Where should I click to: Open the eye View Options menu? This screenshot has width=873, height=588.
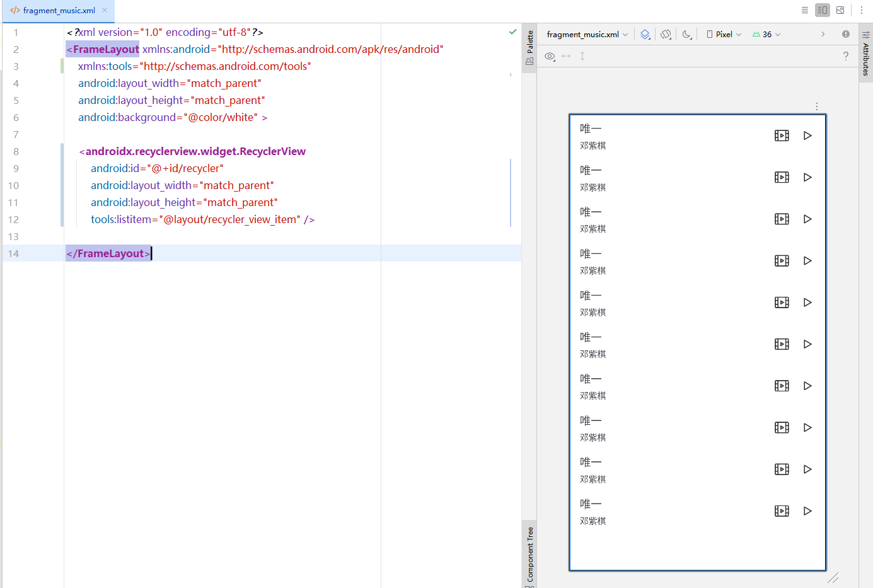coord(550,56)
